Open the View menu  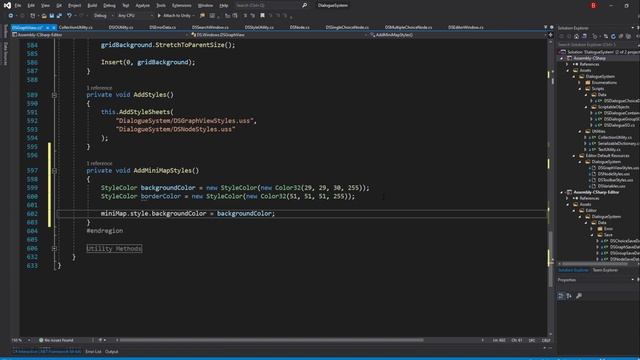pyautogui.click(x=45, y=5)
